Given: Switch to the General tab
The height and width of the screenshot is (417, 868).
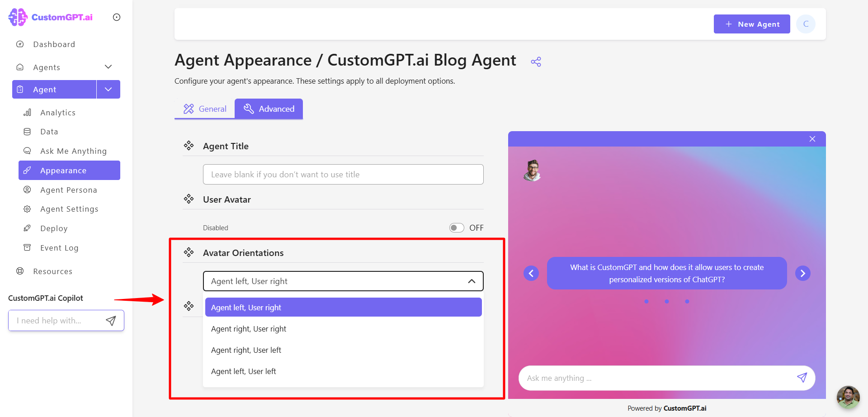Looking at the screenshot, I should 205,109.
